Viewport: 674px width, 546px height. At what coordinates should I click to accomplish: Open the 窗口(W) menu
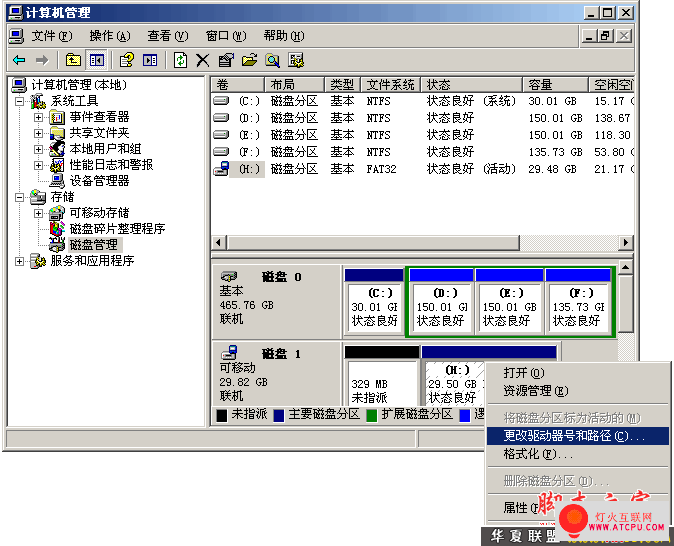tap(226, 36)
